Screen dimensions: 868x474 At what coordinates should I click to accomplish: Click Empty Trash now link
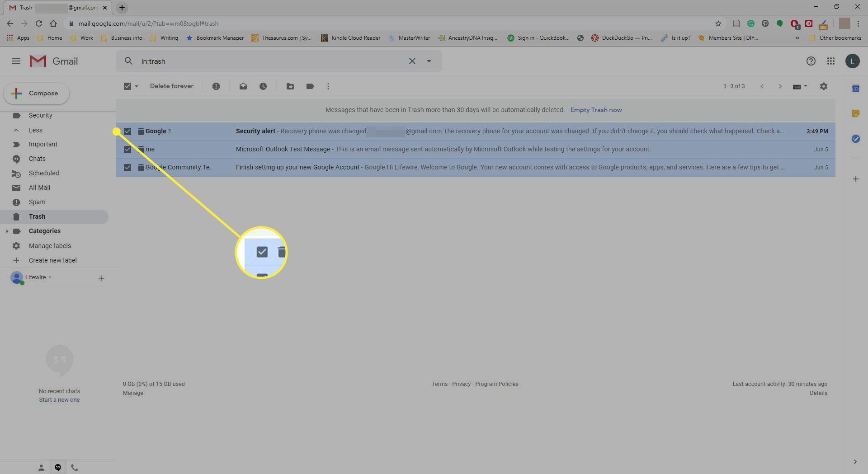point(596,110)
